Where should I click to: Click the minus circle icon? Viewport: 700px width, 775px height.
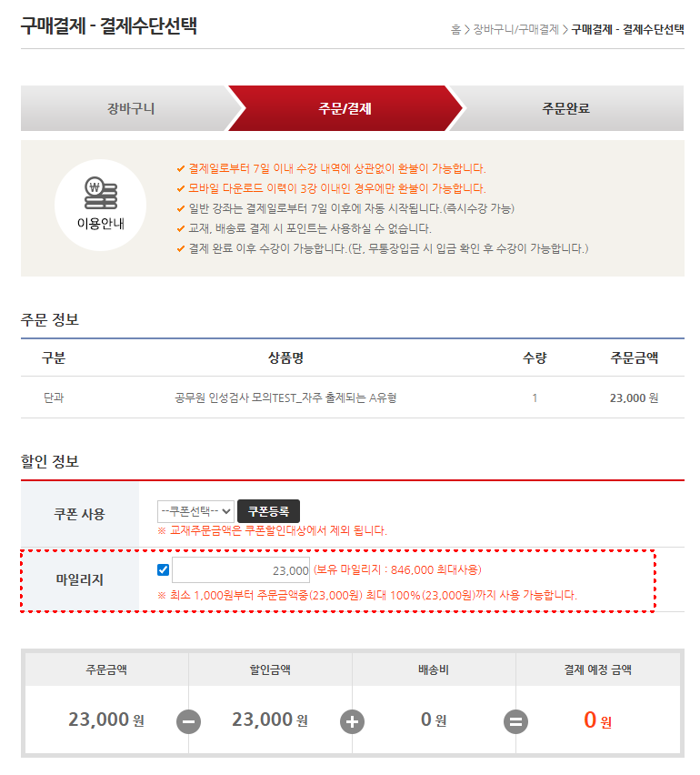coord(189,721)
